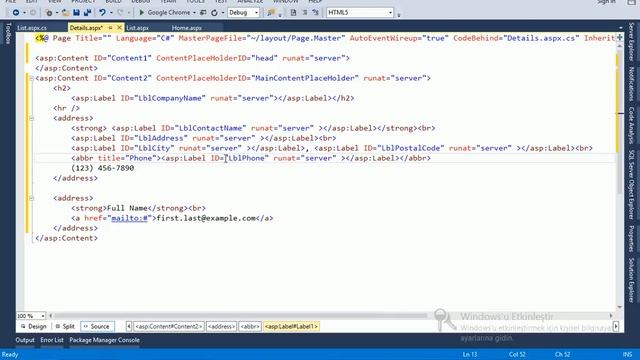Click the document format icon in toolbar
Screen dimensions: 640x360
coord(293,13)
